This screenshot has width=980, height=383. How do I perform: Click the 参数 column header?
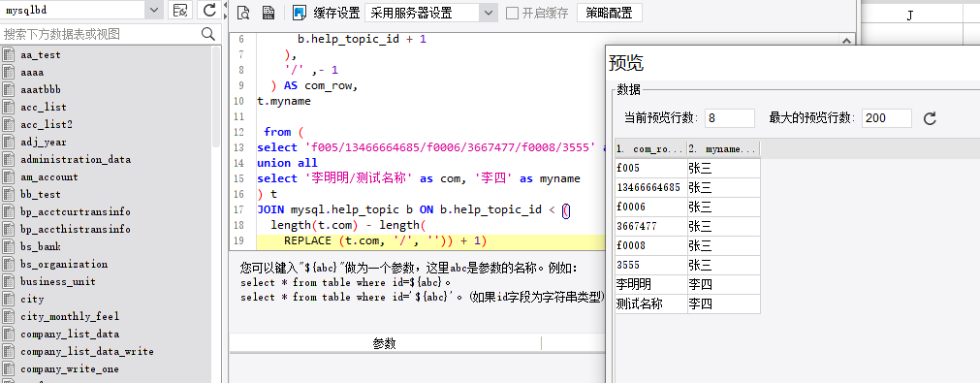click(385, 343)
